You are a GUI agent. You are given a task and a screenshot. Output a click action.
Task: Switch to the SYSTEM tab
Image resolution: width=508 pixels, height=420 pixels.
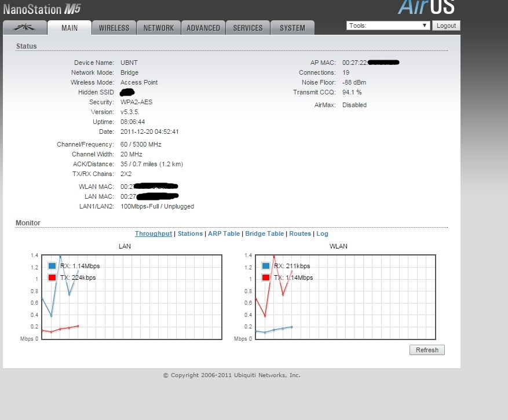(293, 28)
